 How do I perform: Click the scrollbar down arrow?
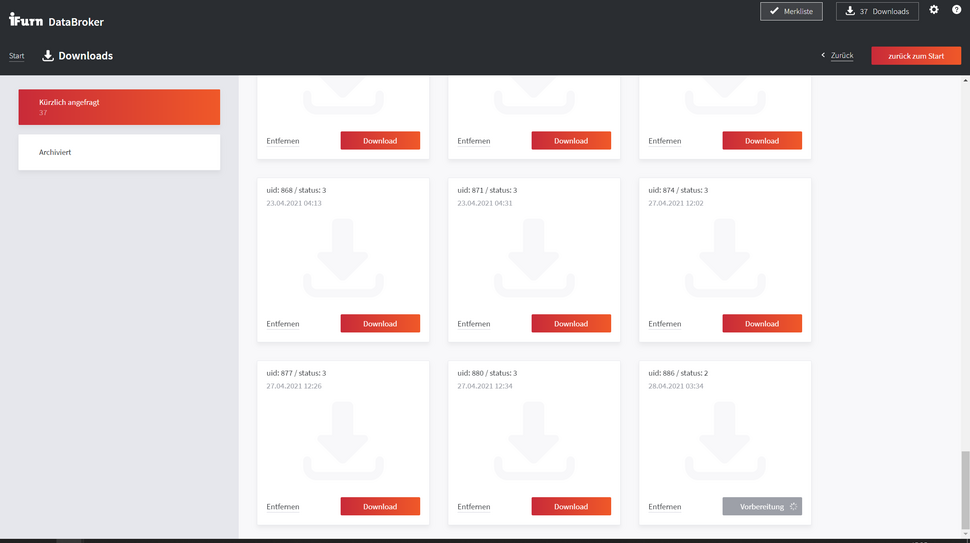coord(965,534)
